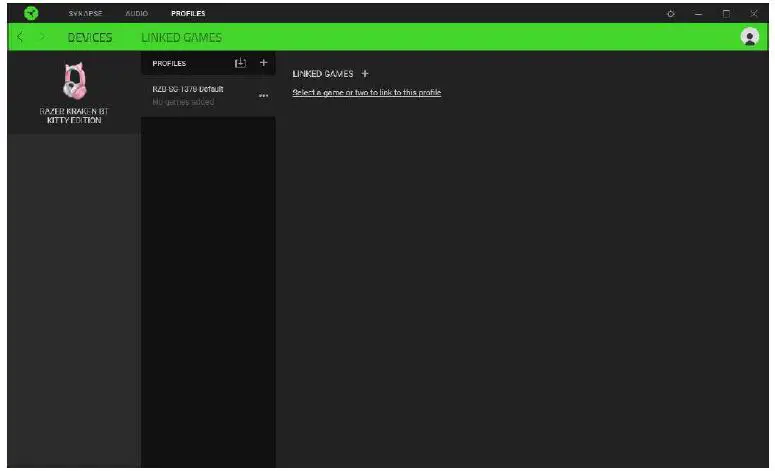Open profile options three-dot menu
Viewport: 775px width, 471px height.
263,95
